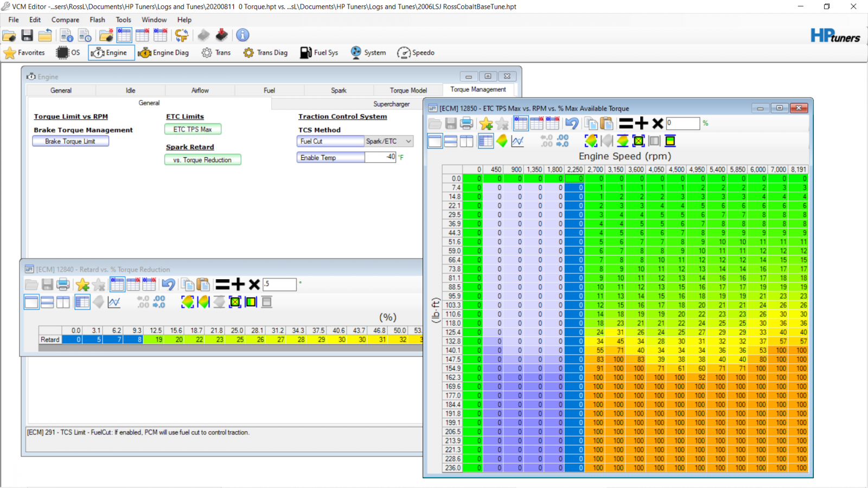This screenshot has width=868, height=488.
Task: Click the units conversion C/F icon
Action: 181,36
